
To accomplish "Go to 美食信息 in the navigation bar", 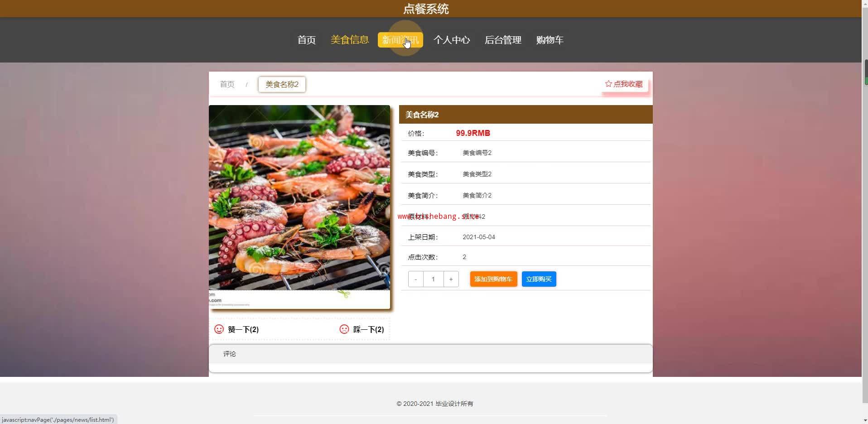I will click(x=350, y=40).
